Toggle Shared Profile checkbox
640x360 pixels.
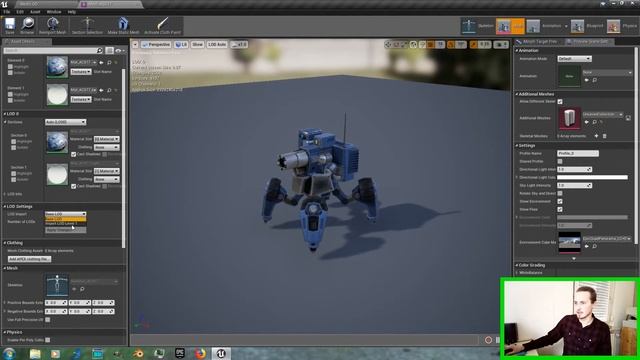pyautogui.click(x=560, y=162)
